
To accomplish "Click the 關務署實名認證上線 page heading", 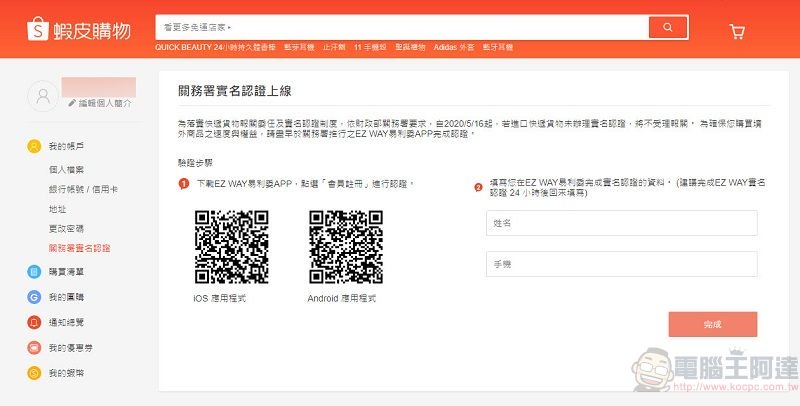I will tap(235, 91).
